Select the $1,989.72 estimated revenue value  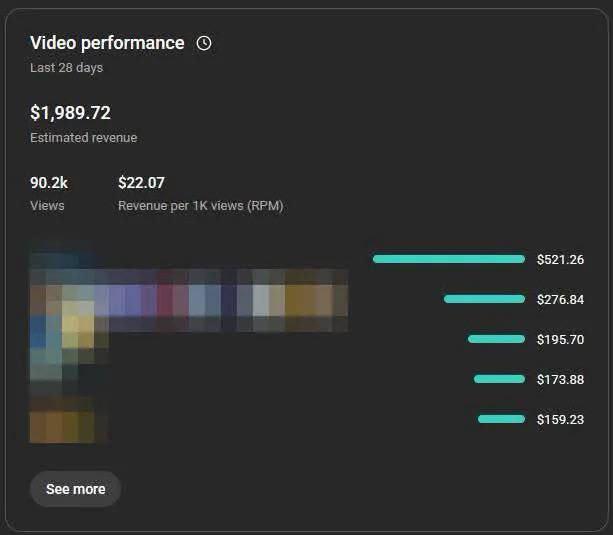point(70,113)
